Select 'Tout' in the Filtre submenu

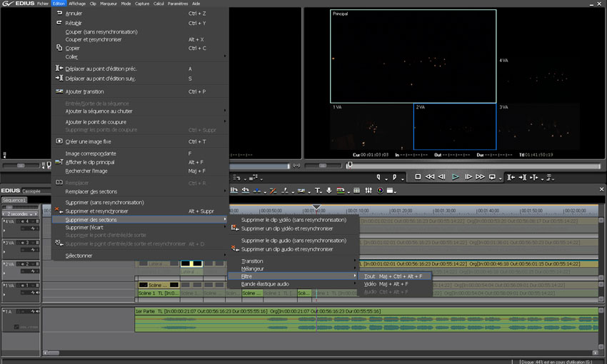(x=369, y=276)
